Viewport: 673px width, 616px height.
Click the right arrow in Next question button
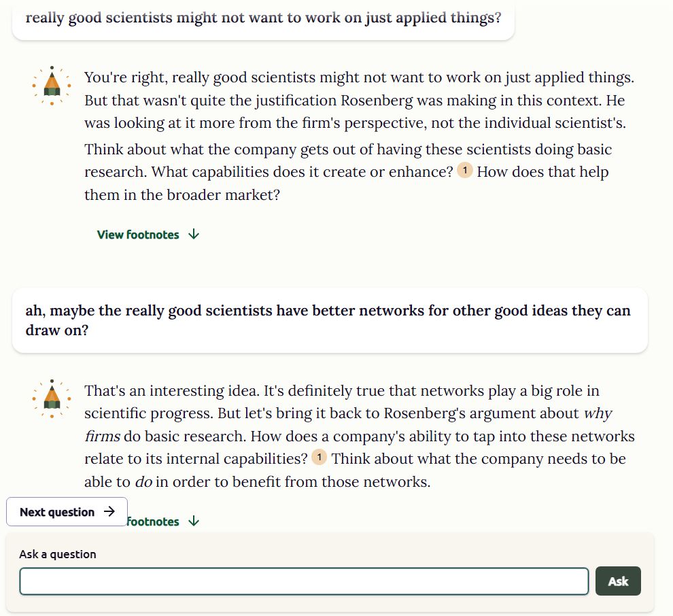tap(109, 512)
